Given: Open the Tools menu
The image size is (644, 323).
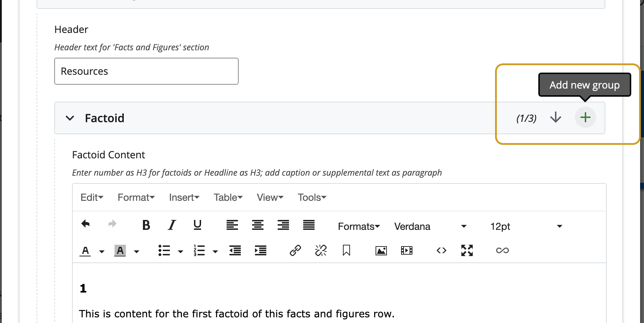Looking at the screenshot, I should (312, 197).
